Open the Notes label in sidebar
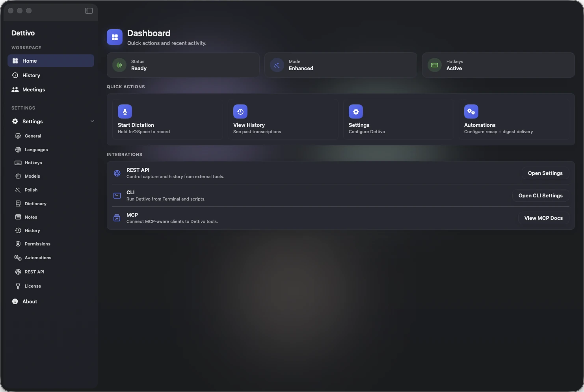 coord(31,217)
